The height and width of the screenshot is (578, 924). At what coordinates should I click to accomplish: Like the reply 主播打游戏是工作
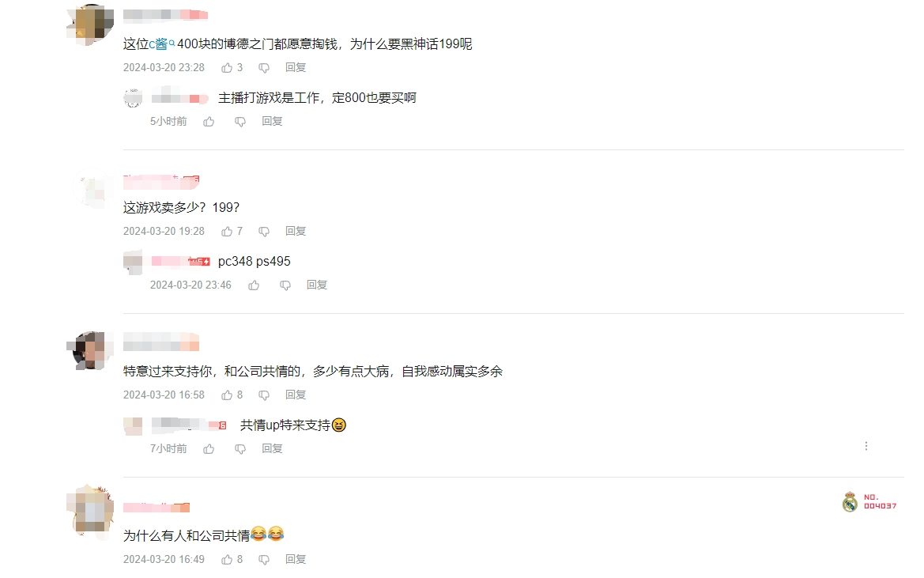coord(209,122)
